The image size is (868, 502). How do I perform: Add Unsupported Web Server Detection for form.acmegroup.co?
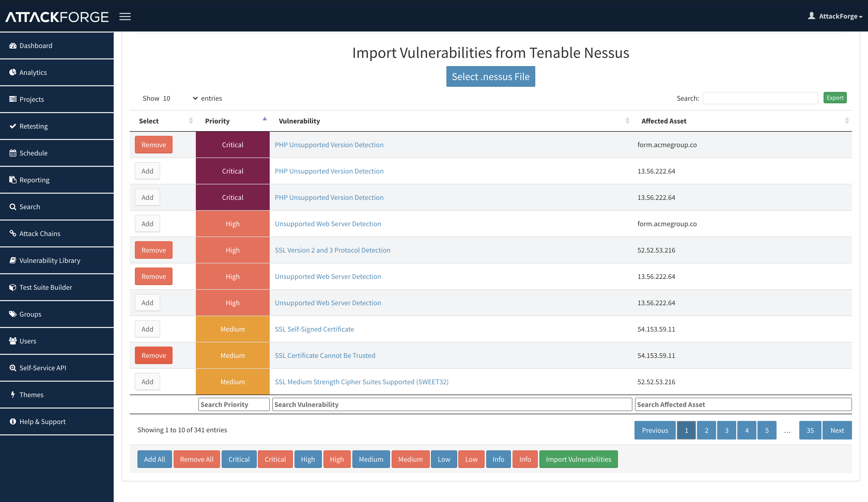(x=148, y=224)
